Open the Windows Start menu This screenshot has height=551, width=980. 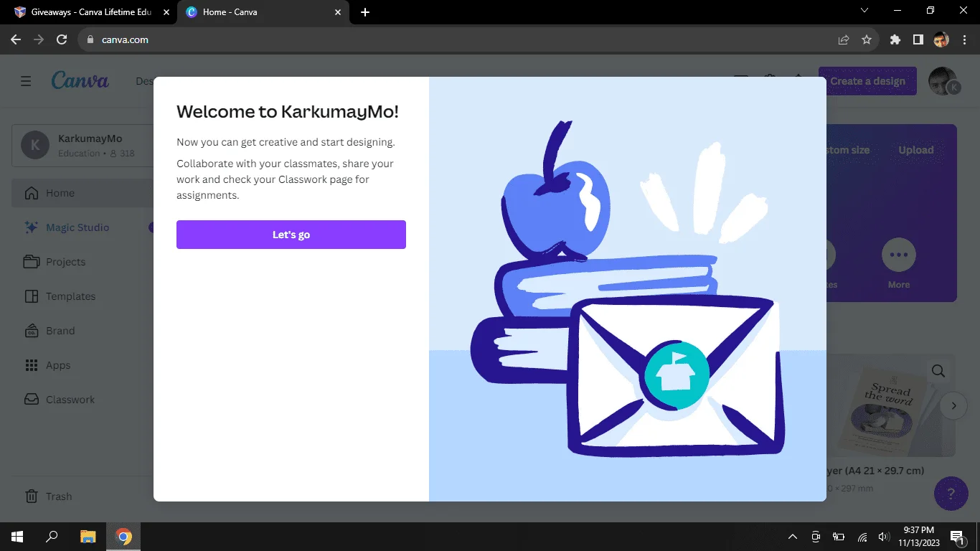17,537
